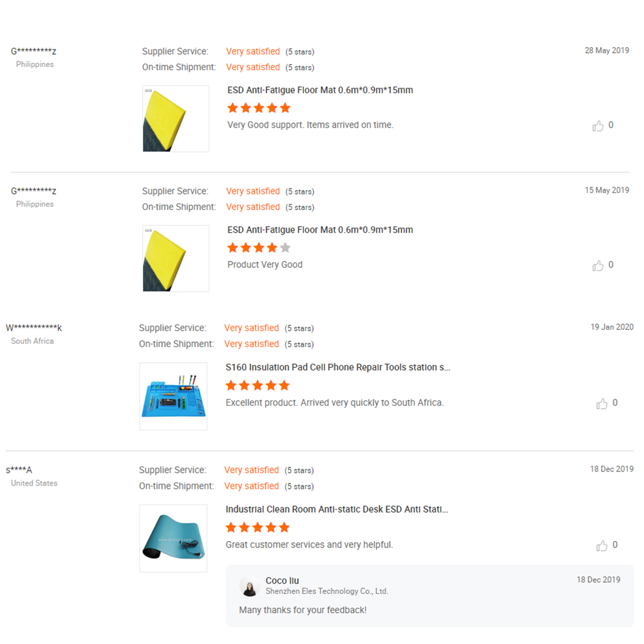
Task: Click the yellow floor mat thumbnail image
Action: (175, 118)
